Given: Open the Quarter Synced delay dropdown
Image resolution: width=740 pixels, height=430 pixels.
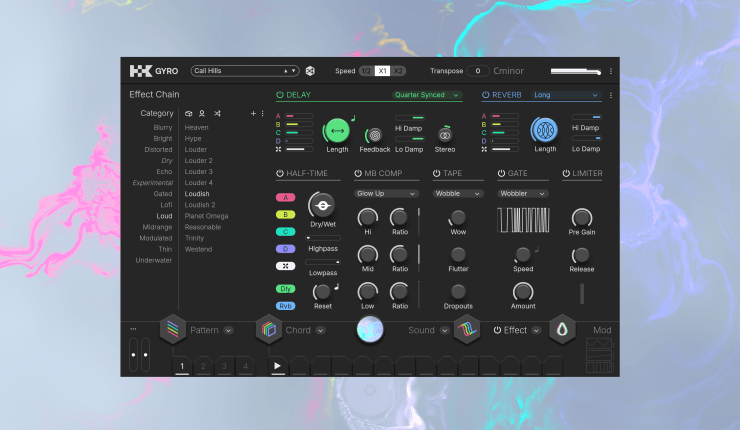Looking at the screenshot, I should pos(427,95).
